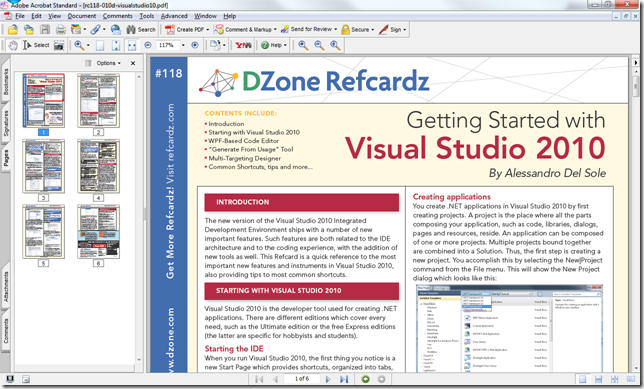The width and height of the screenshot is (644, 389).
Task: Go to the next page
Action: pyautogui.click(x=328, y=379)
